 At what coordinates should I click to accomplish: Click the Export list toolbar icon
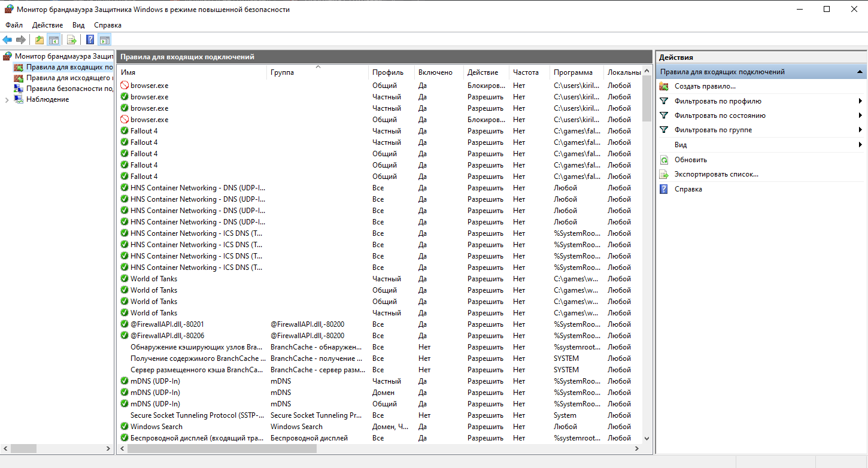pos(72,40)
